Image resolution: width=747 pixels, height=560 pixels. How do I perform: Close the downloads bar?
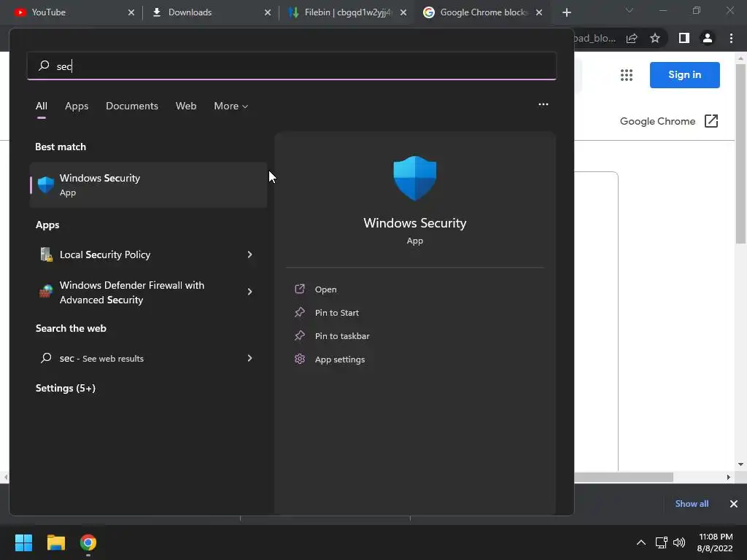(x=734, y=504)
